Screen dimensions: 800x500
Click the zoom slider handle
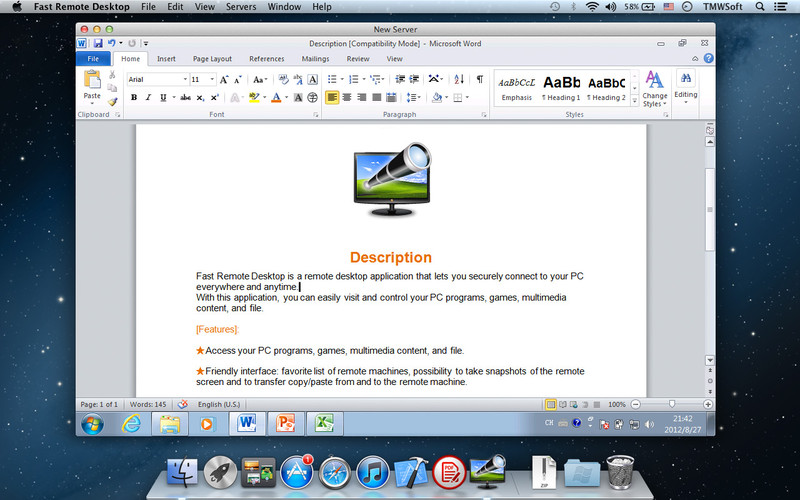point(672,404)
